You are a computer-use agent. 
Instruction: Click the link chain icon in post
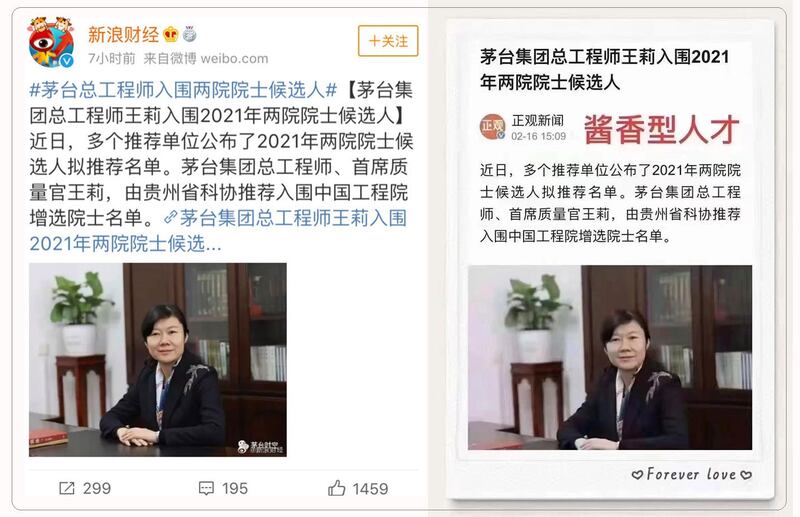coord(170,218)
